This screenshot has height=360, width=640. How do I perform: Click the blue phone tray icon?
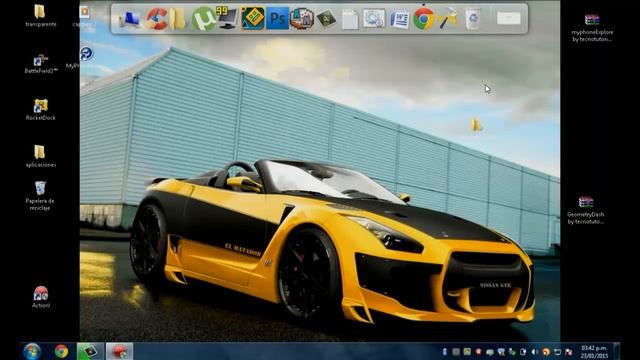click(x=444, y=352)
